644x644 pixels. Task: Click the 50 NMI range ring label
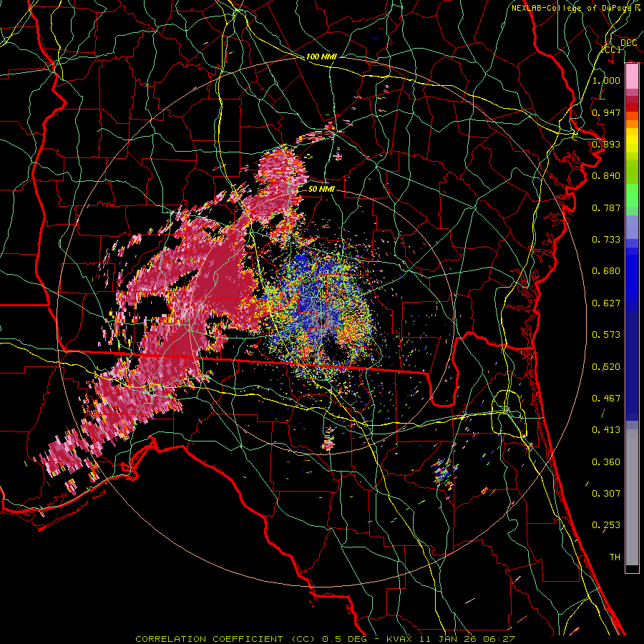point(321,189)
